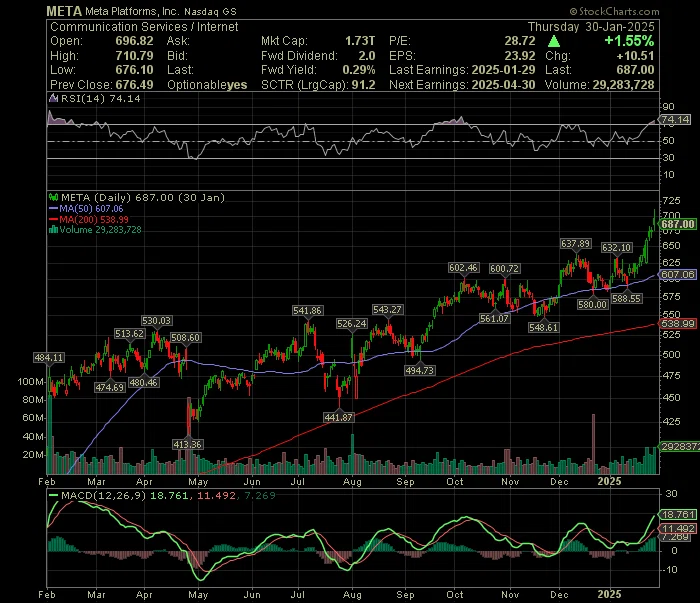Click the Prev Close value 676.49
Image resolution: width=700 pixels, height=603 pixels.
tap(134, 85)
